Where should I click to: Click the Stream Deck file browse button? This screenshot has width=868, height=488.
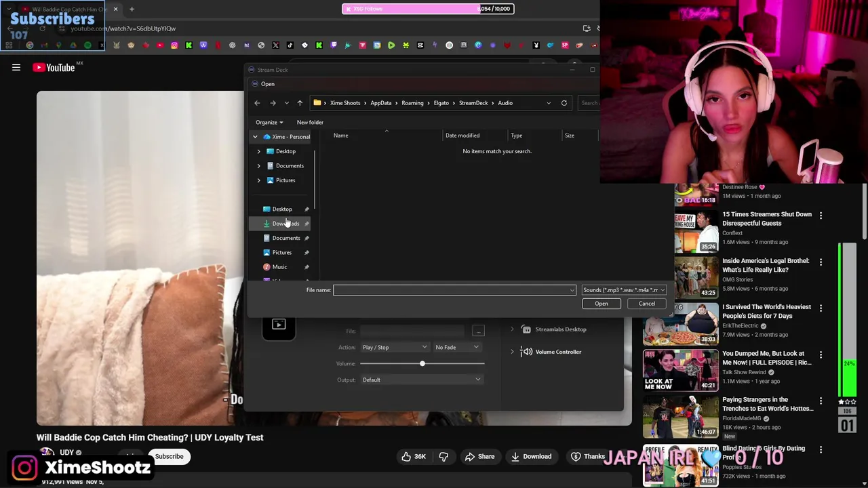click(x=478, y=331)
